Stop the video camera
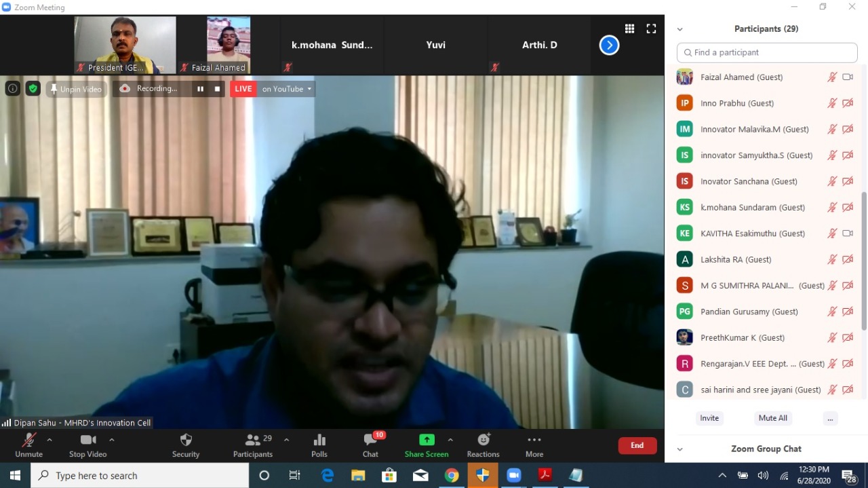The width and height of the screenshot is (868, 488). (87, 445)
